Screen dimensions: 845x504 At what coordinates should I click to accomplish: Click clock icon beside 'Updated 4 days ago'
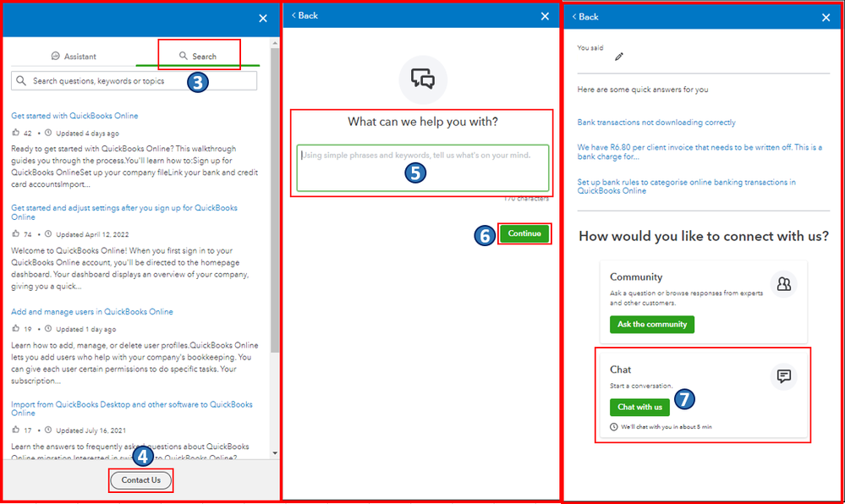[48, 133]
